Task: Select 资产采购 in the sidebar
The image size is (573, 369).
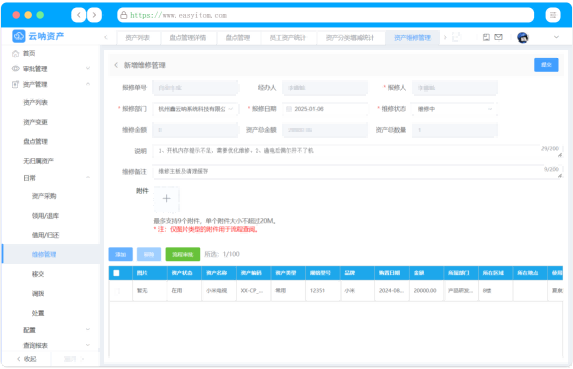Action: [x=44, y=196]
